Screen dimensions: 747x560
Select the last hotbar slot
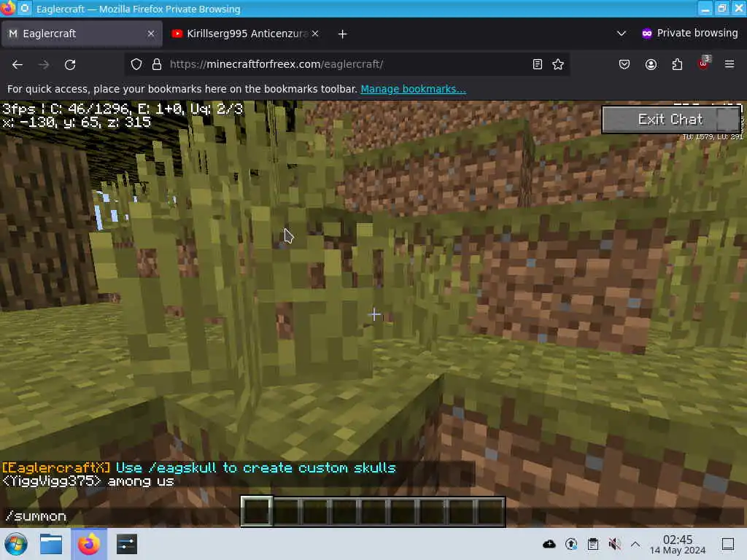490,511
